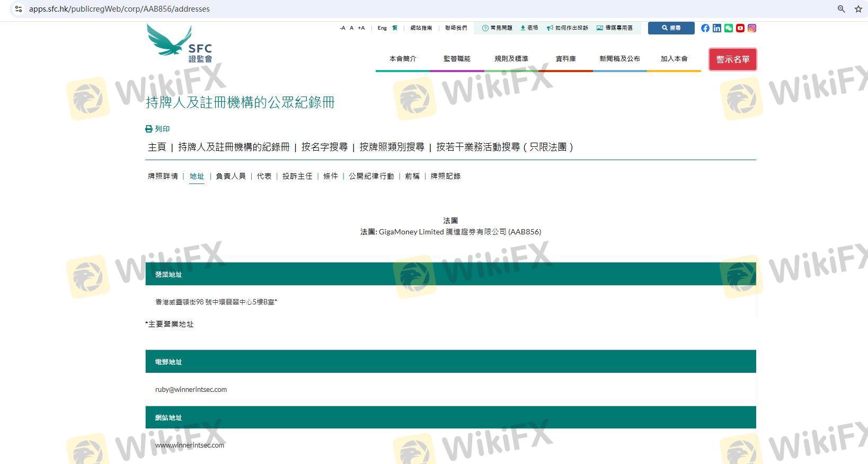Open the SFC WeChat icon
The height and width of the screenshot is (464, 868).
728,28
